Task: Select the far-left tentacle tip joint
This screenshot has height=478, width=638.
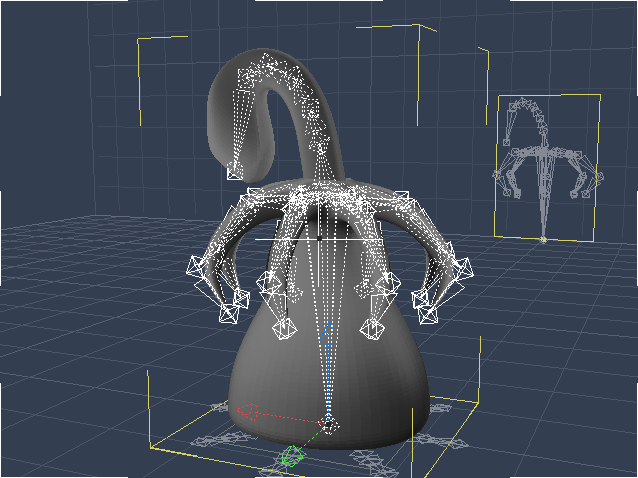Action: pyautogui.click(x=228, y=313)
